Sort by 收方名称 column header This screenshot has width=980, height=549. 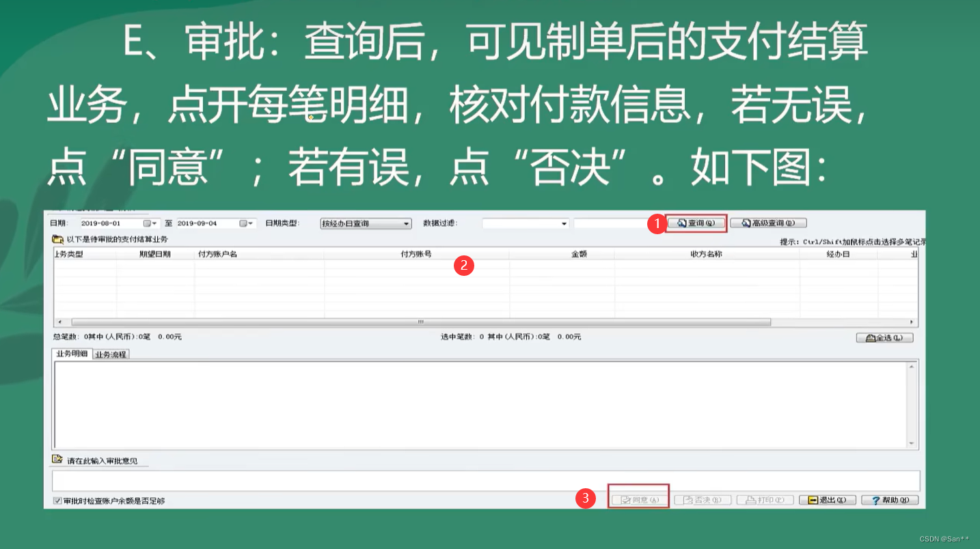point(707,254)
